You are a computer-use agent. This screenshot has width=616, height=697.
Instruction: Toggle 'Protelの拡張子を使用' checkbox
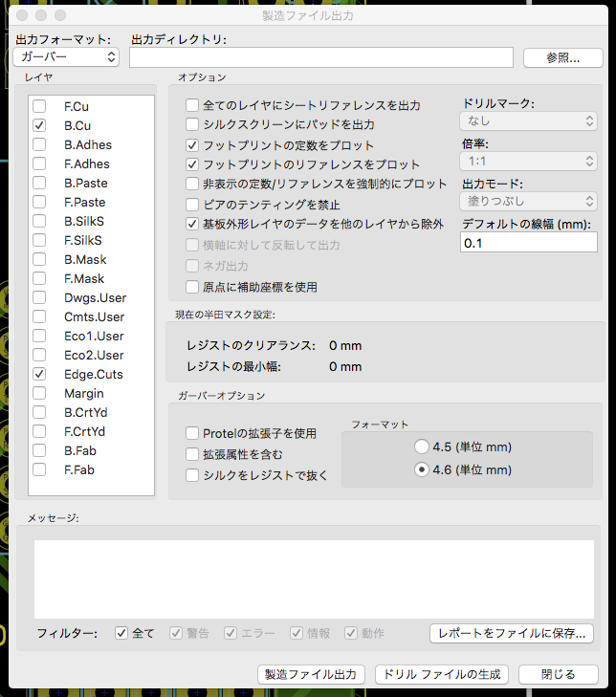pos(193,433)
